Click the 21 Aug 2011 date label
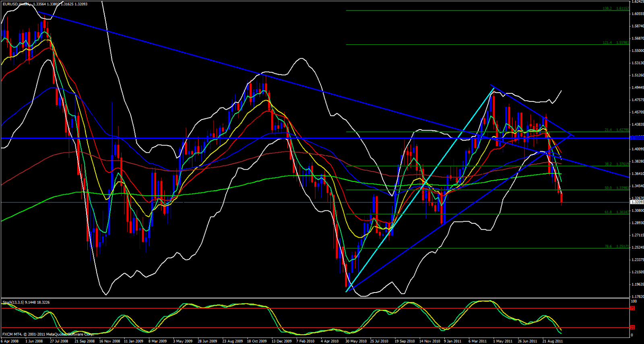Screen dimensions: 644x344 (552, 341)
